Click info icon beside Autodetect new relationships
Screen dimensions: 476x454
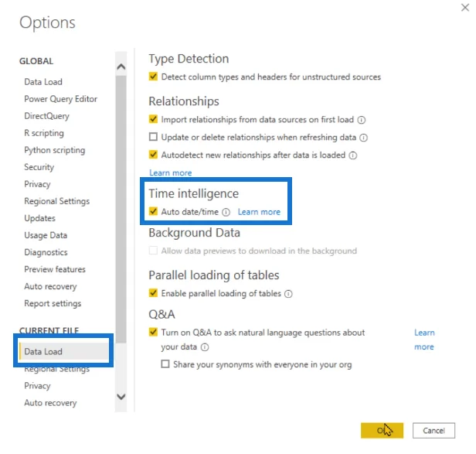pyautogui.click(x=352, y=155)
